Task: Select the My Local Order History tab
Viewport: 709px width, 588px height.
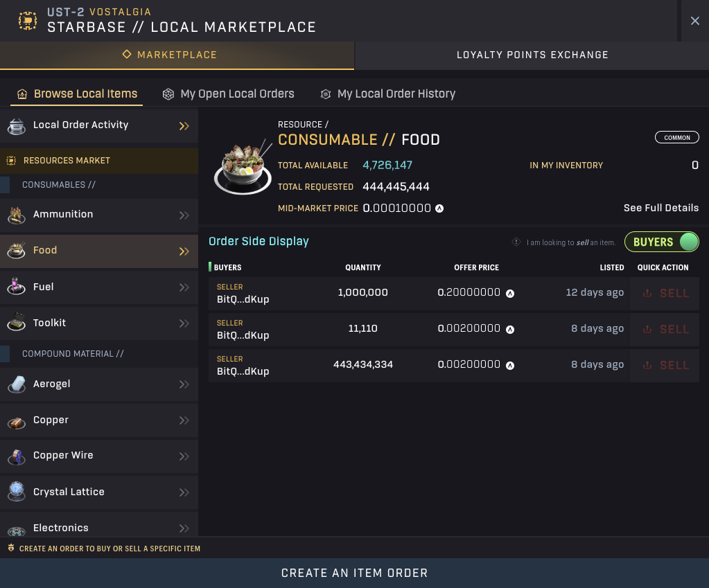Action: tap(387, 93)
